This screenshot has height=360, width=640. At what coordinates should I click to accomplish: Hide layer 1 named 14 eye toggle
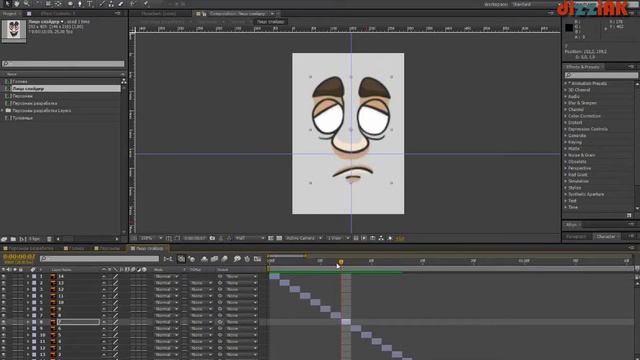pos(4,276)
